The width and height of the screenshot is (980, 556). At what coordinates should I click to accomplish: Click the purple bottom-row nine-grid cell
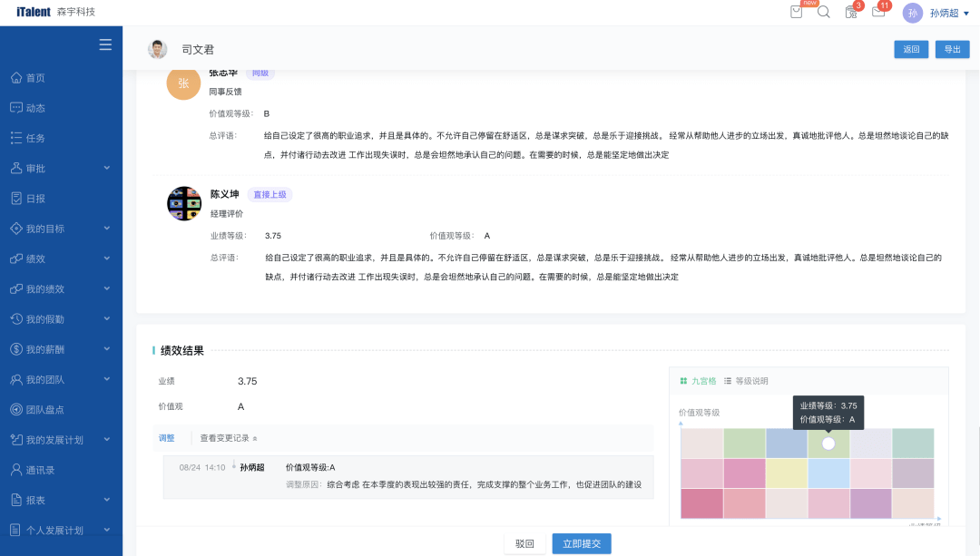870,503
